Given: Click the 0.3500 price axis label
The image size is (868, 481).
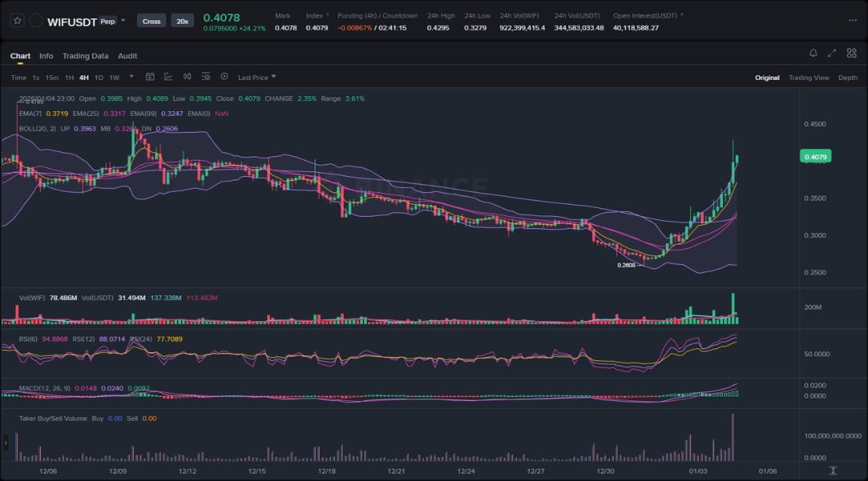Looking at the screenshot, I should (815, 198).
